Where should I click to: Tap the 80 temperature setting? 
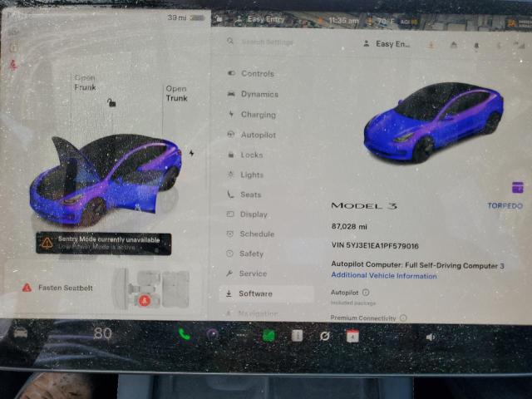coord(102,333)
